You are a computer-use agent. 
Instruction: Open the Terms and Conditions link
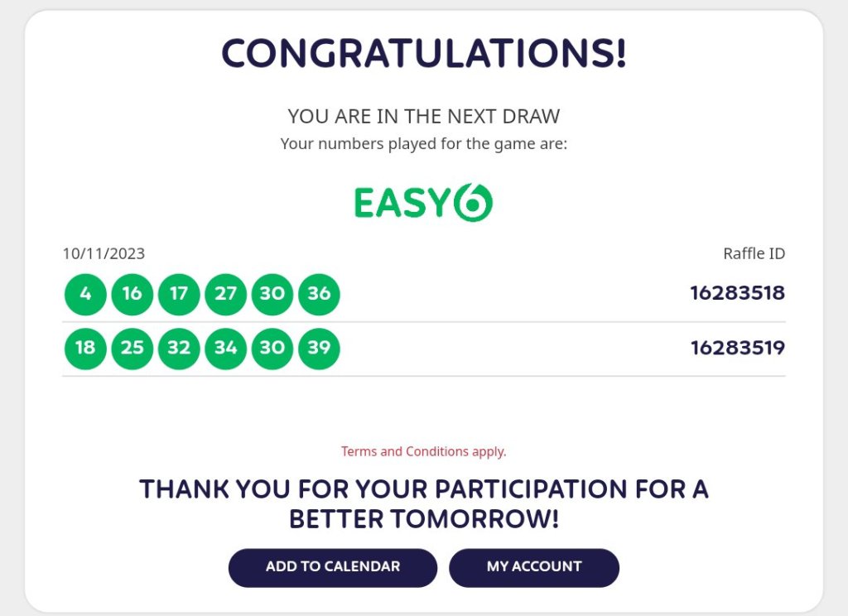[x=423, y=452]
